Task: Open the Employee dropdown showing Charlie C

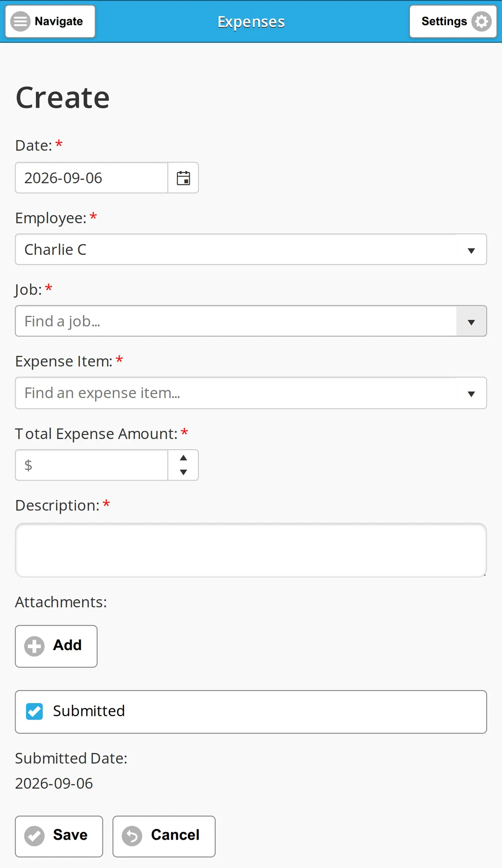Action: 251,250
